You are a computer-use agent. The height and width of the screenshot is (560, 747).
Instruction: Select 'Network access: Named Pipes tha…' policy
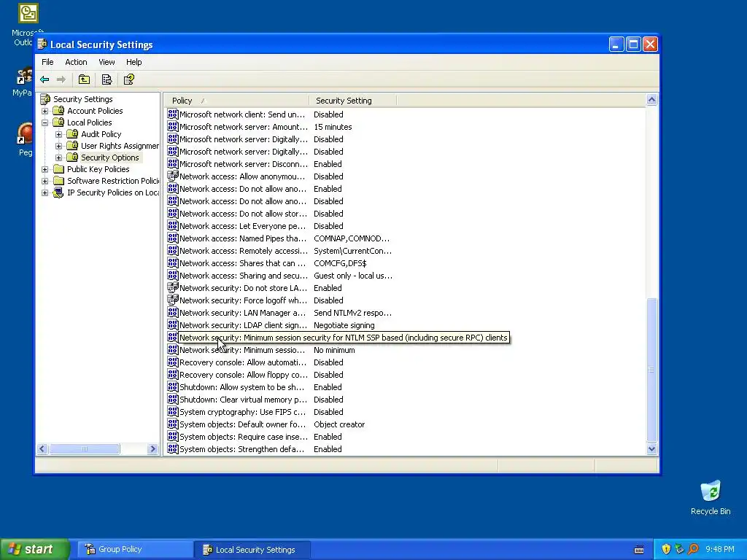pos(243,238)
